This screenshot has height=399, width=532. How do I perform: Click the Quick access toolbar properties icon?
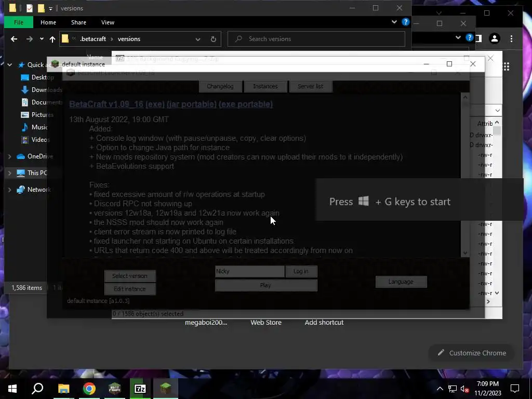30,8
